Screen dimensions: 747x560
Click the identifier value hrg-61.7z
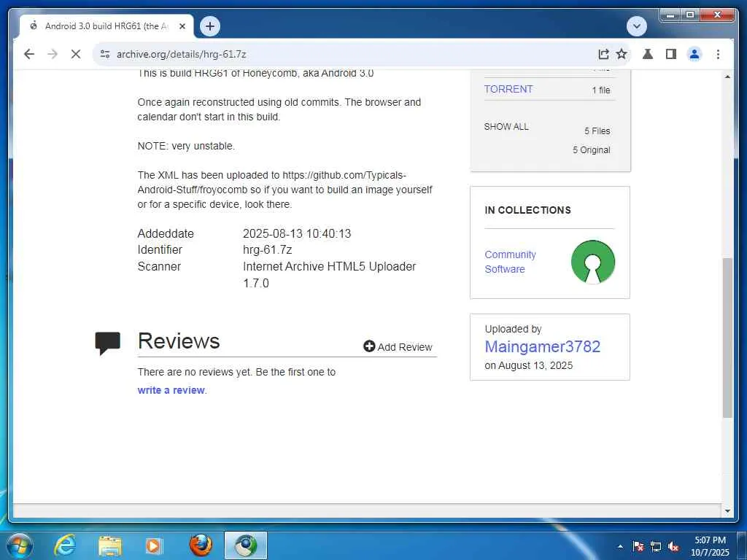tap(267, 249)
